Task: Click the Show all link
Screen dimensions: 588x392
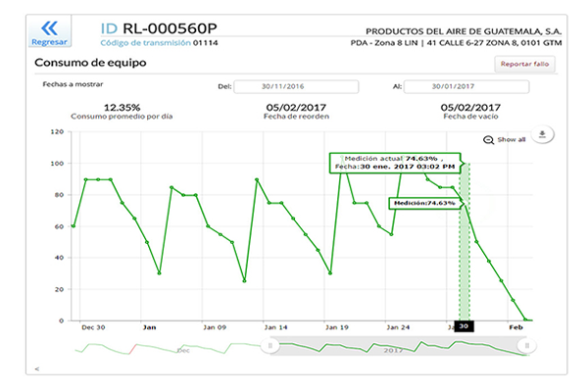Action: pyautogui.click(x=512, y=140)
